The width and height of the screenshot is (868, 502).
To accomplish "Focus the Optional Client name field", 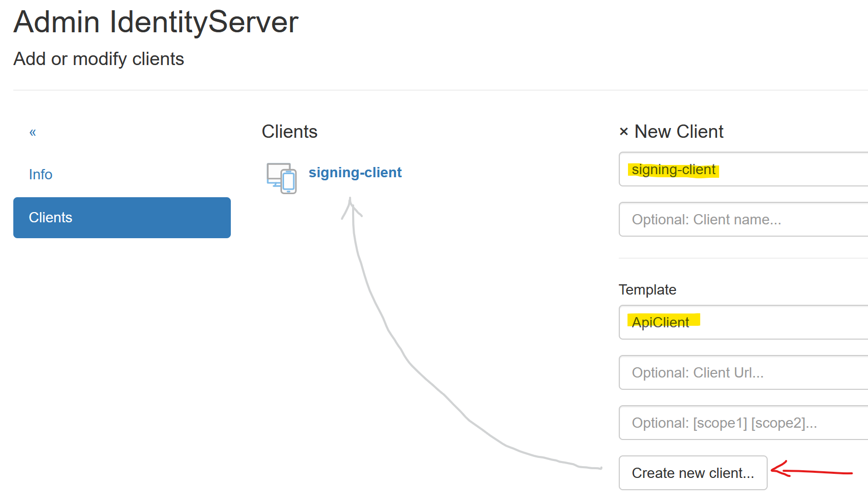I will (742, 220).
